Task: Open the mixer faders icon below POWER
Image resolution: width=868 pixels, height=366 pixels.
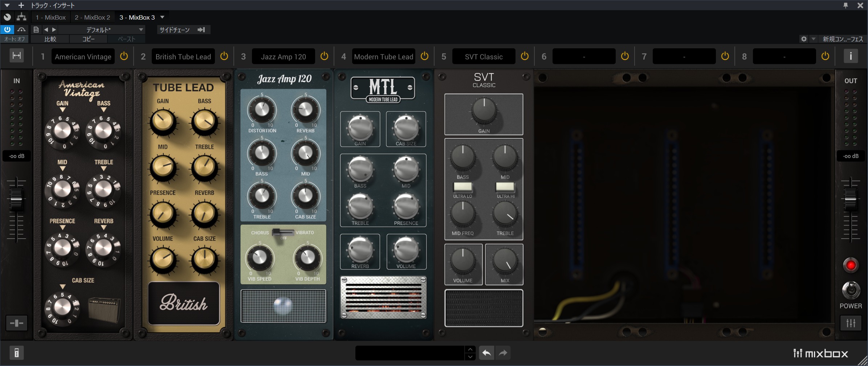Action: (851, 323)
